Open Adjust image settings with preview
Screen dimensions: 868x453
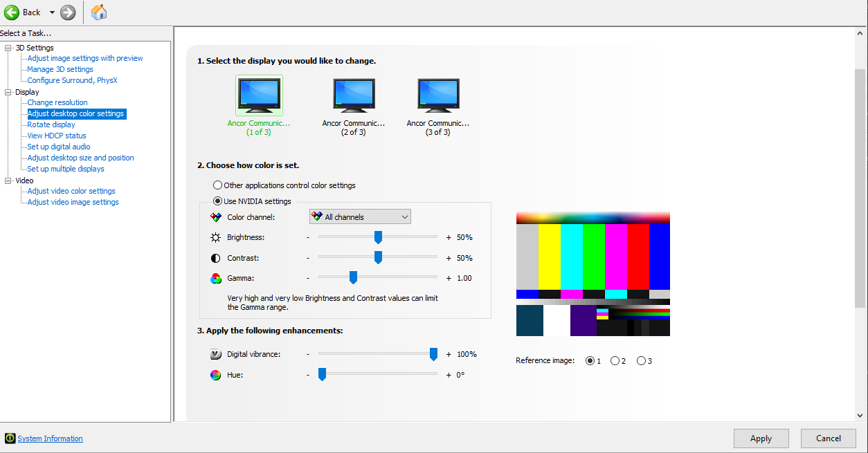point(85,58)
